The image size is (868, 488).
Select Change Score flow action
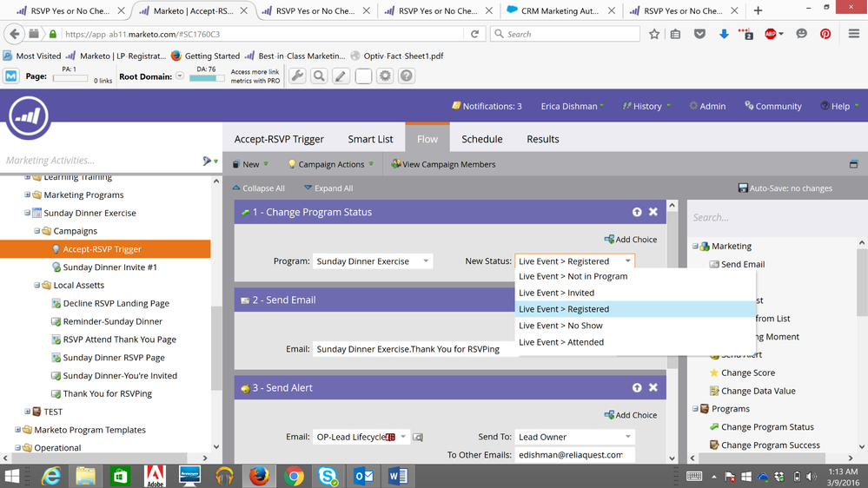[742, 373]
